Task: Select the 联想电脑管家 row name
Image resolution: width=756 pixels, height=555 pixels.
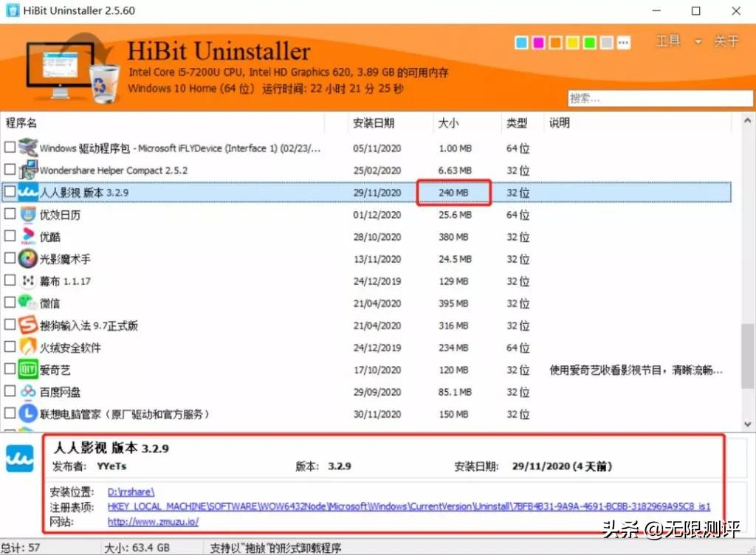Action: (x=124, y=414)
